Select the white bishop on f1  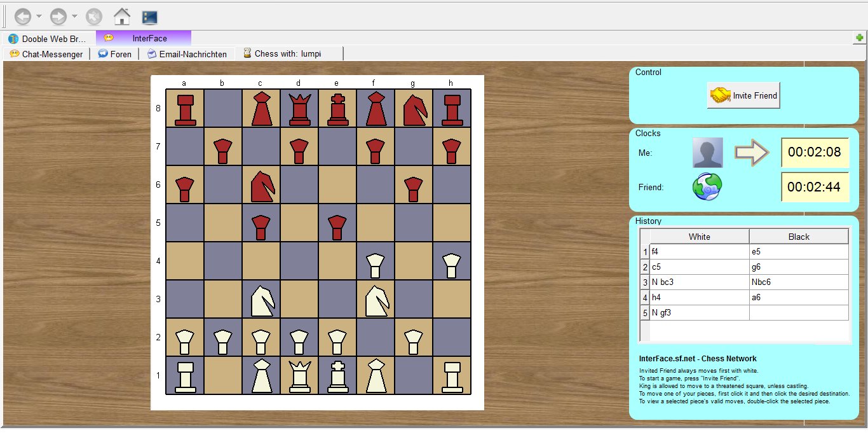pyautogui.click(x=376, y=375)
